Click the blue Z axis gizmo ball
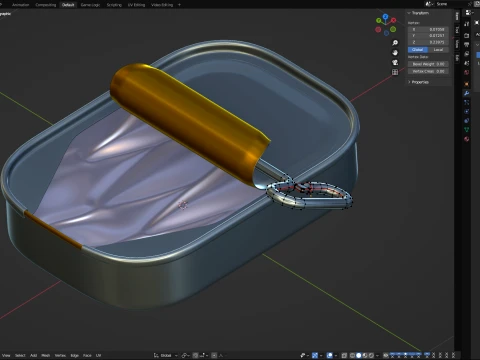The width and height of the screenshot is (480, 360). (386, 16)
